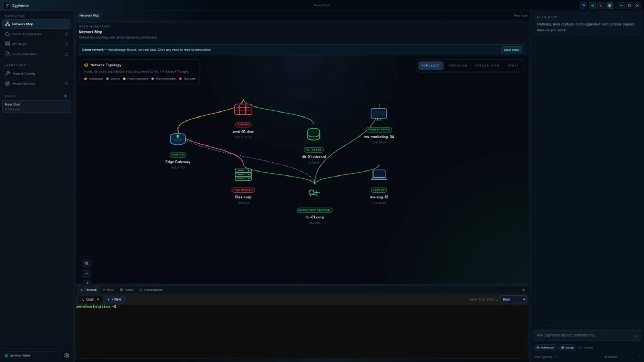Open the Output panel tab
The width and height of the screenshot is (644, 362).
[127, 290]
